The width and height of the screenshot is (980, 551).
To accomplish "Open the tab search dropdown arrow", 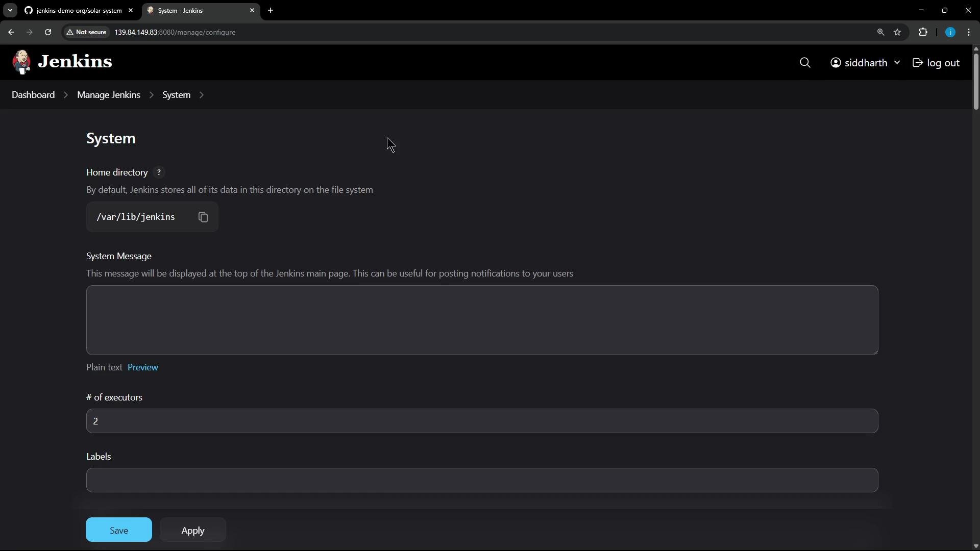I will 10,10.
